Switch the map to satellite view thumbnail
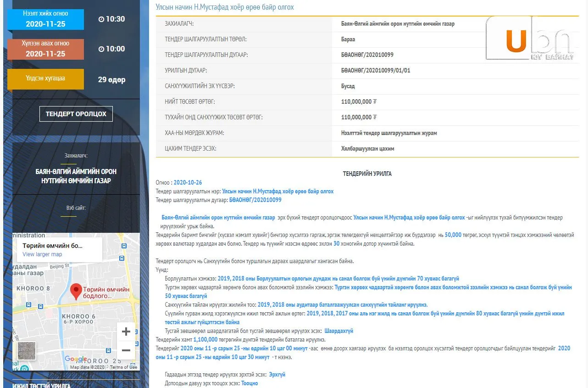The image size is (588, 388). click(27, 350)
